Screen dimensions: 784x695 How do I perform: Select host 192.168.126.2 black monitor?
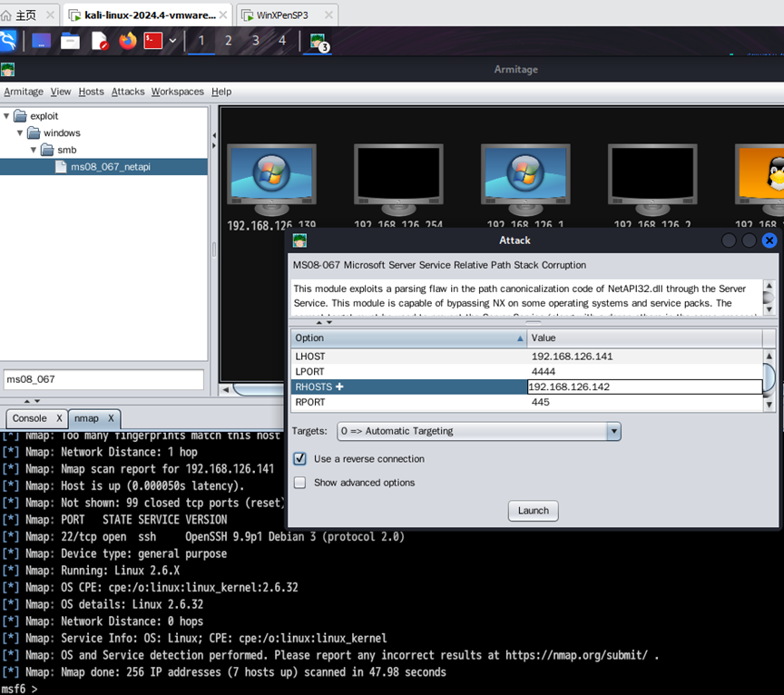(652, 180)
